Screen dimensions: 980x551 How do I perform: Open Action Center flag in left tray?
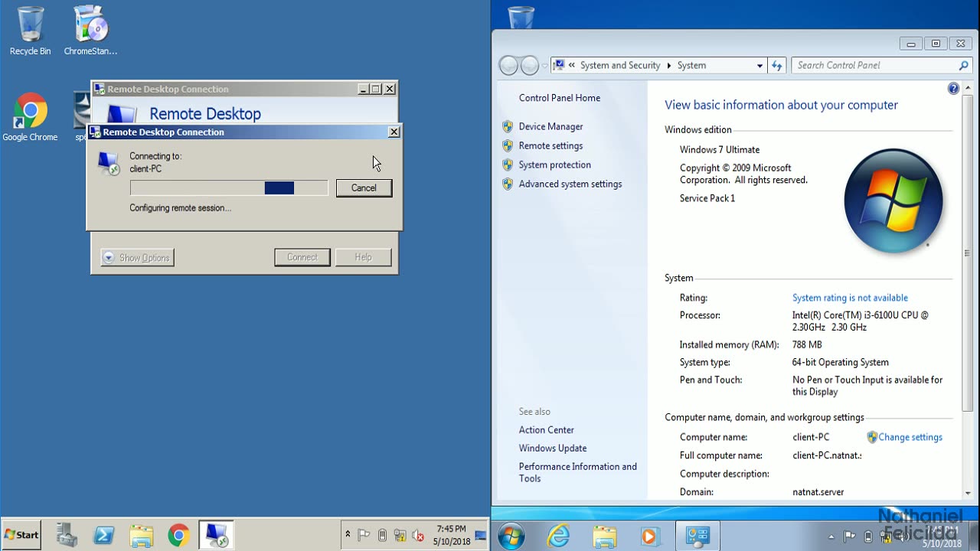click(x=364, y=535)
